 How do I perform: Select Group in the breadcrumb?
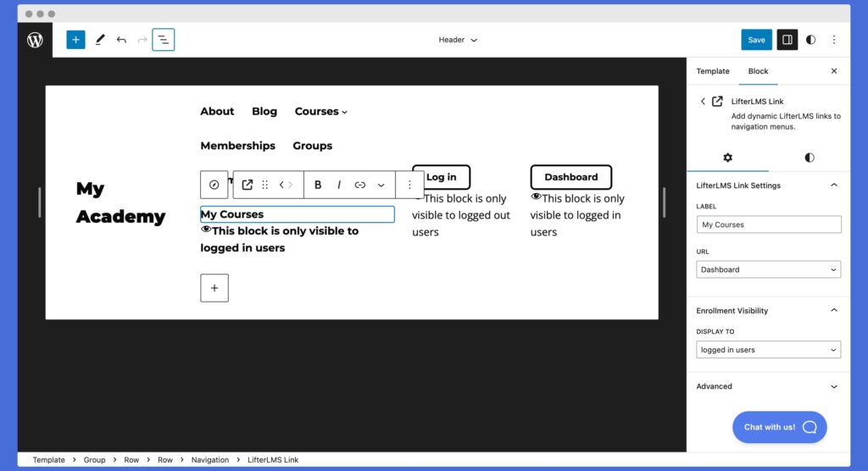pos(94,460)
